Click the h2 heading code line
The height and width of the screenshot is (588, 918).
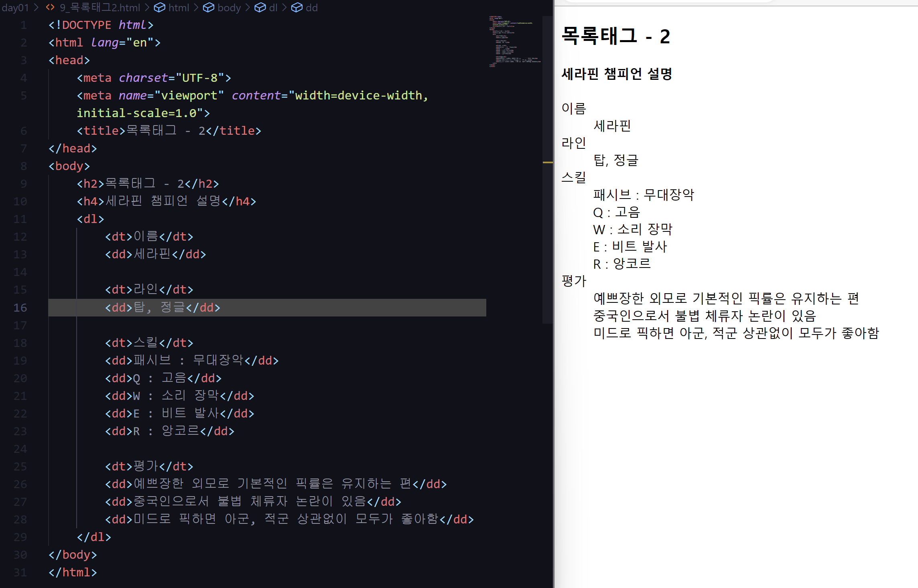tap(148, 184)
